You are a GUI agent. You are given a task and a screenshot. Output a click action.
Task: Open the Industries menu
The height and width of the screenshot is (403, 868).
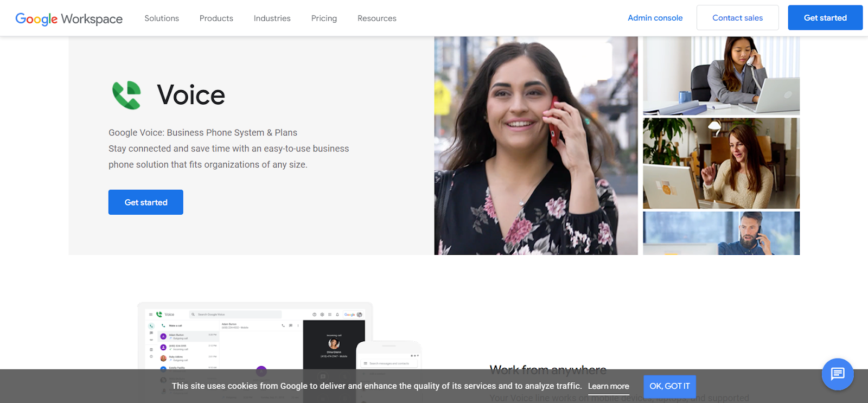272,18
